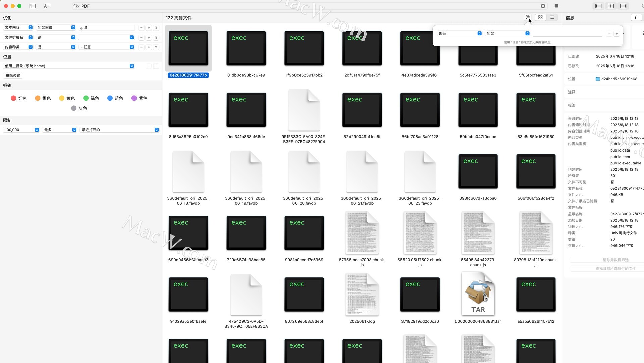The image size is (644, 363).
Task: Select the red 红色 tag
Action: coord(18,98)
